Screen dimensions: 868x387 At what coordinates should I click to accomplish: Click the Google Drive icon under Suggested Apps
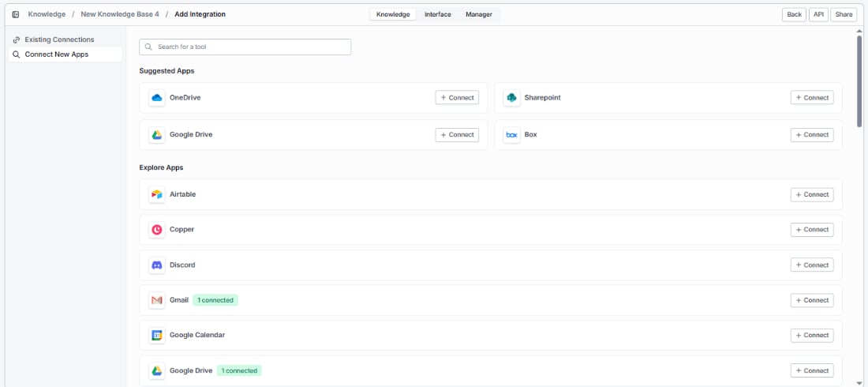point(157,135)
